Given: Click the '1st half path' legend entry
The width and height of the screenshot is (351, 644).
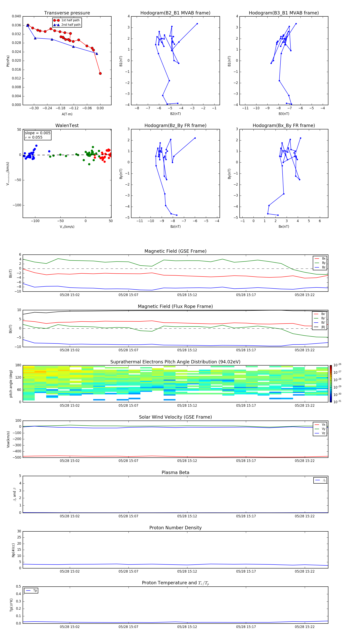Looking at the screenshot, I should [66, 20].
